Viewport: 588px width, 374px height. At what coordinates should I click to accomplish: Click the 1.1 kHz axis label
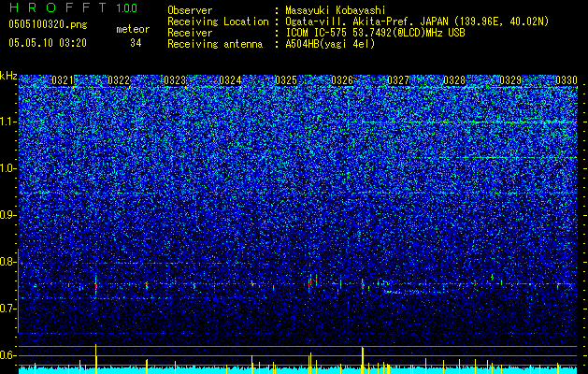(8, 122)
